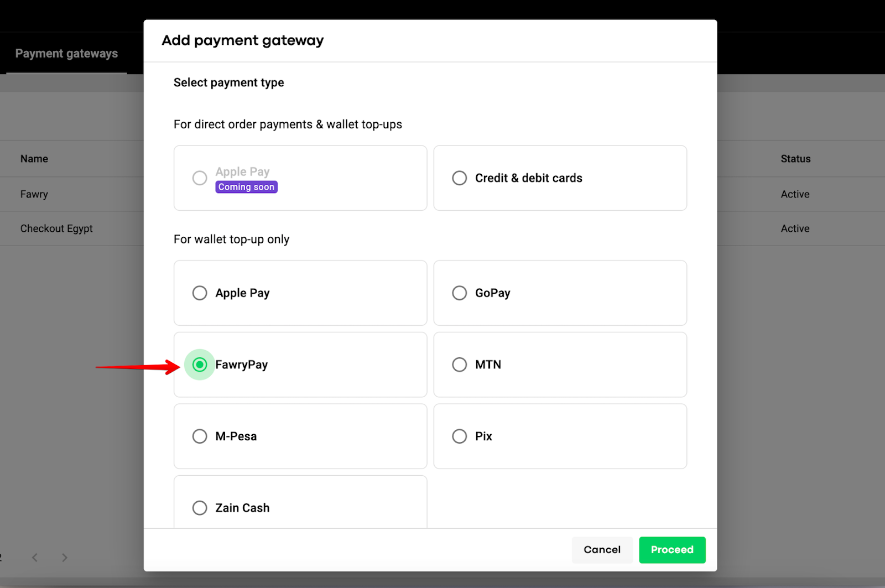Screen dimensions: 885x588
Task: Click the Add payment gateway dialog title
Action: pyautogui.click(x=242, y=40)
